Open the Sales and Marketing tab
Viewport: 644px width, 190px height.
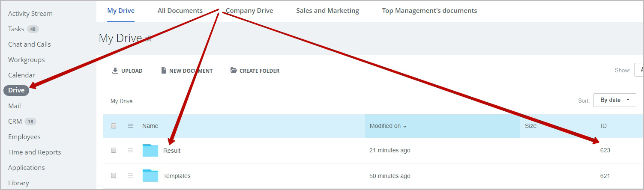coord(327,11)
